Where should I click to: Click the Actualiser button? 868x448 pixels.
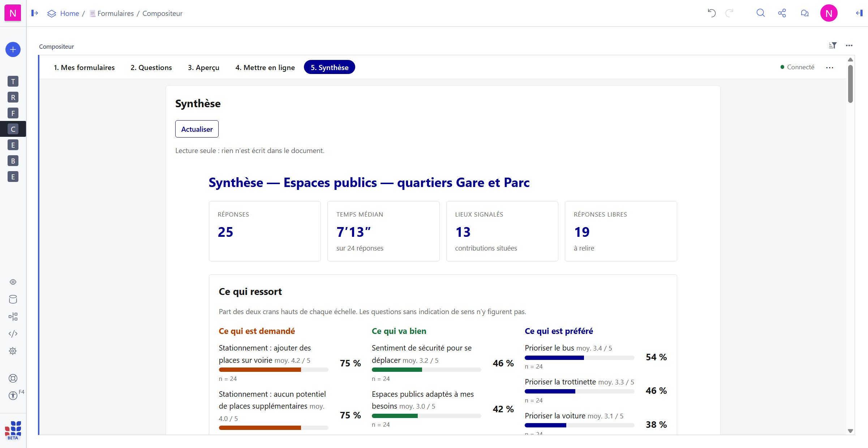point(197,129)
